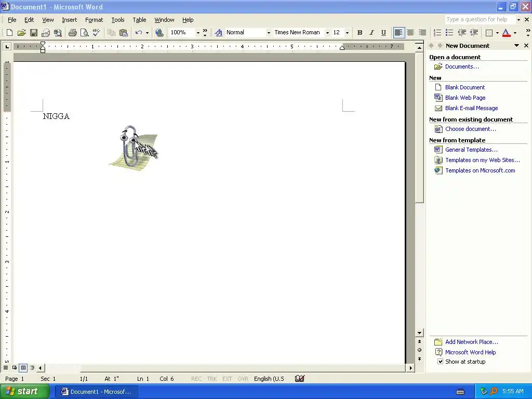Image resolution: width=532 pixels, height=399 pixels.
Task: Click the Copy toolbar icon
Action: click(x=111, y=33)
